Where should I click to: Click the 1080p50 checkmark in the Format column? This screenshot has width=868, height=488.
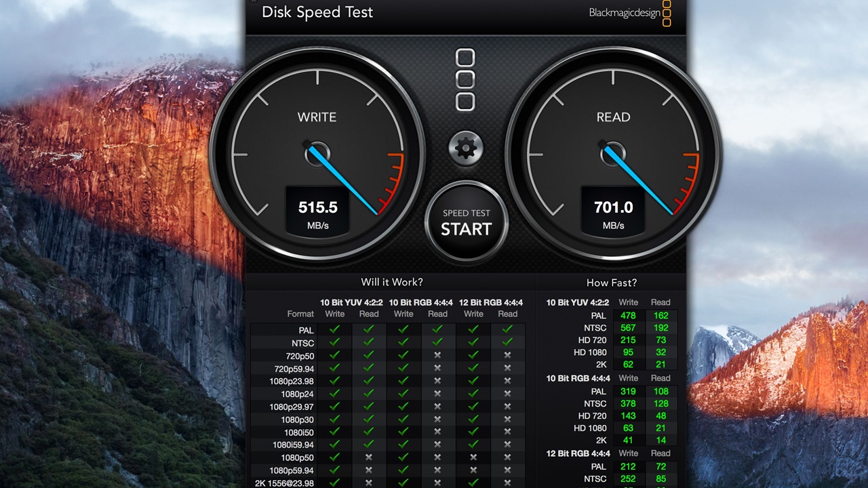click(298, 458)
